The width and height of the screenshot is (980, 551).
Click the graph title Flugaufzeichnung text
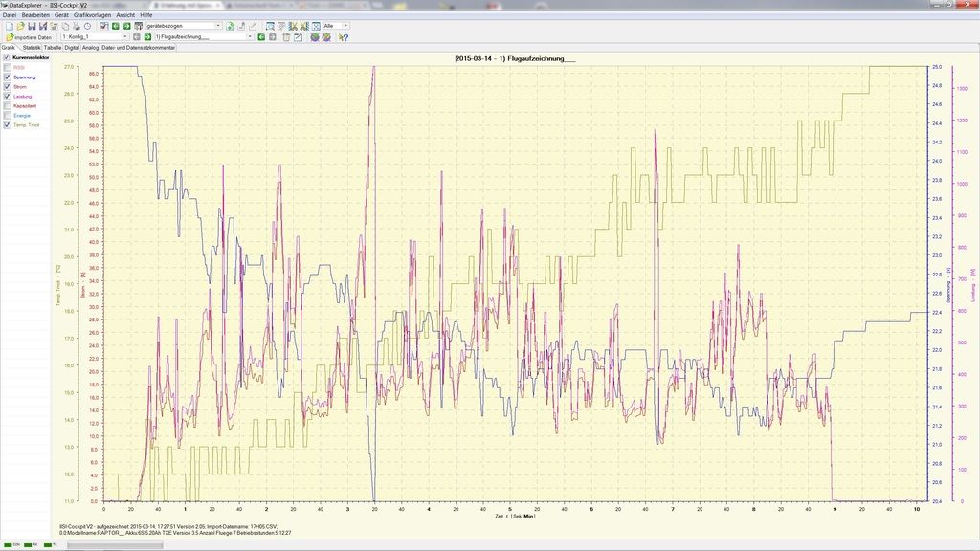click(515, 59)
